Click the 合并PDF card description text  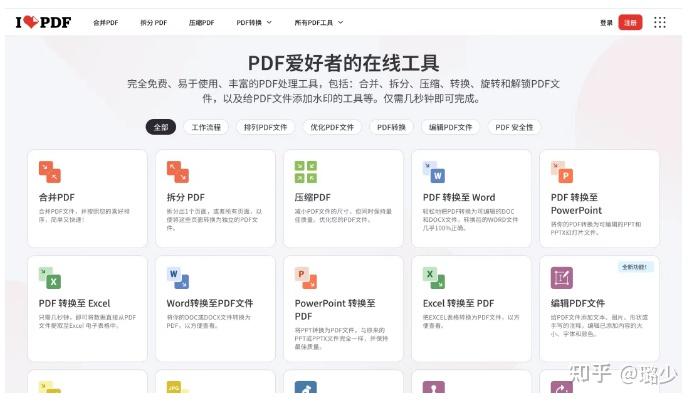tap(84, 216)
